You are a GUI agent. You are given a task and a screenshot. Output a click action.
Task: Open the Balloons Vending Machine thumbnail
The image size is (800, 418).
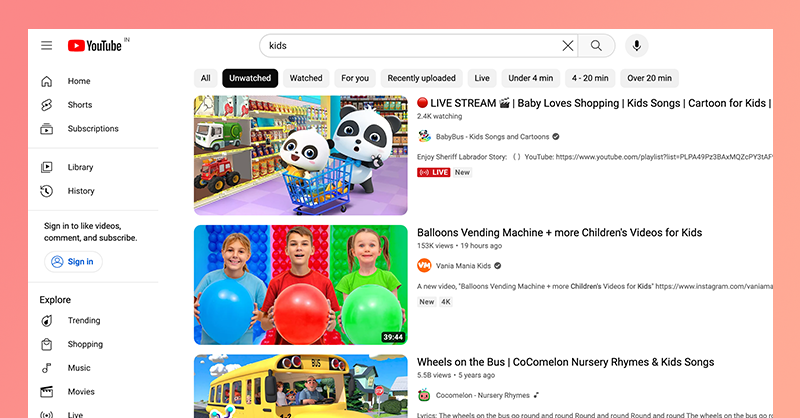coord(301,285)
